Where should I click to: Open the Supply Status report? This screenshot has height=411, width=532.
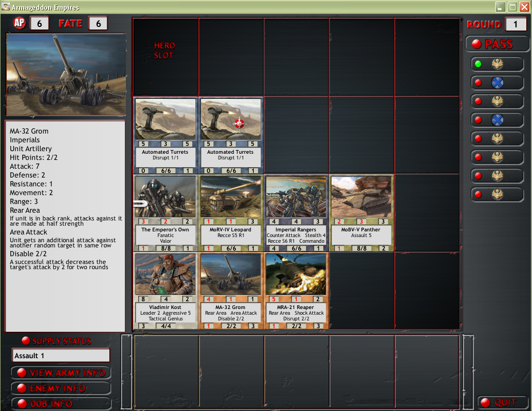coord(56,341)
